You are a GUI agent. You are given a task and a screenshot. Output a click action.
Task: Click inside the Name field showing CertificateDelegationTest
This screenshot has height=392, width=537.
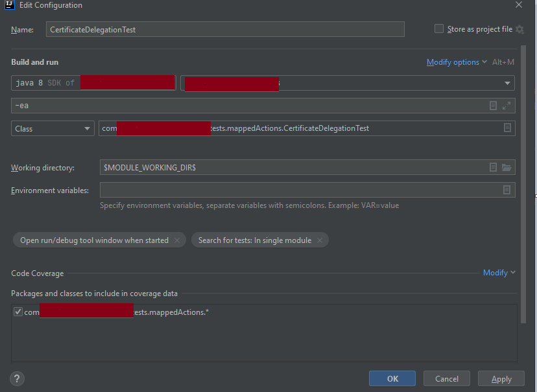point(224,29)
